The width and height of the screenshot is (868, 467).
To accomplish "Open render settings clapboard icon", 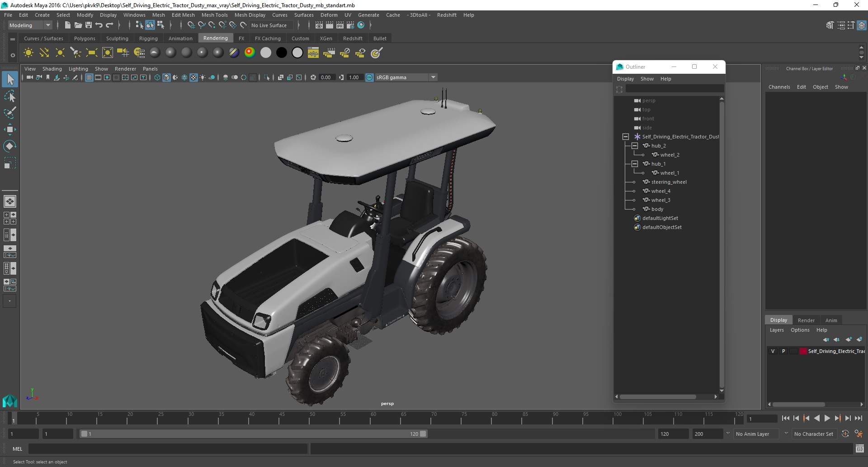I will coord(350,25).
